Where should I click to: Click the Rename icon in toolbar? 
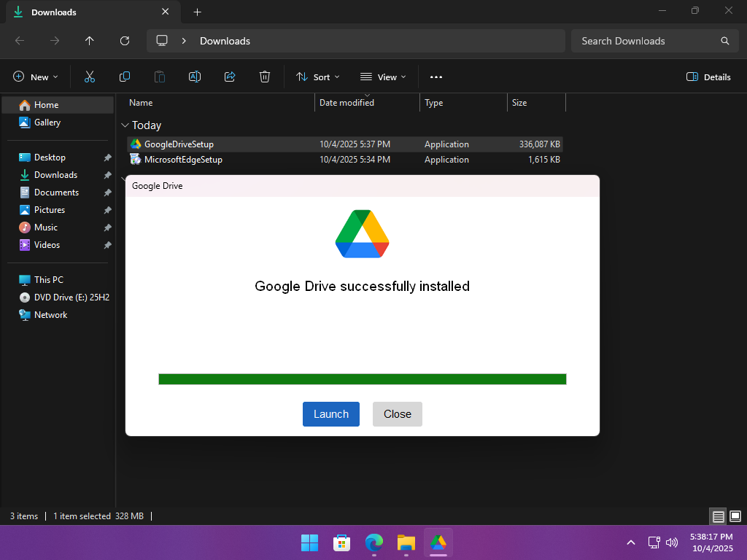[x=194, y=77]
